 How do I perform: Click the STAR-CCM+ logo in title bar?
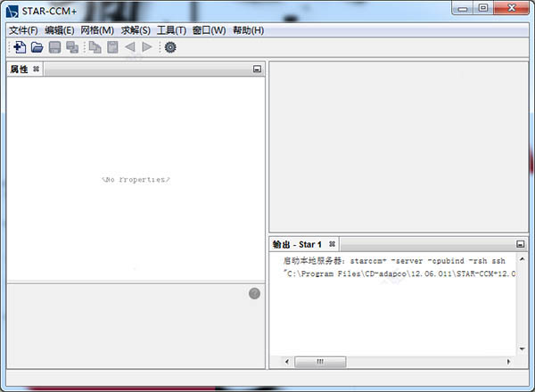[12, 12]
